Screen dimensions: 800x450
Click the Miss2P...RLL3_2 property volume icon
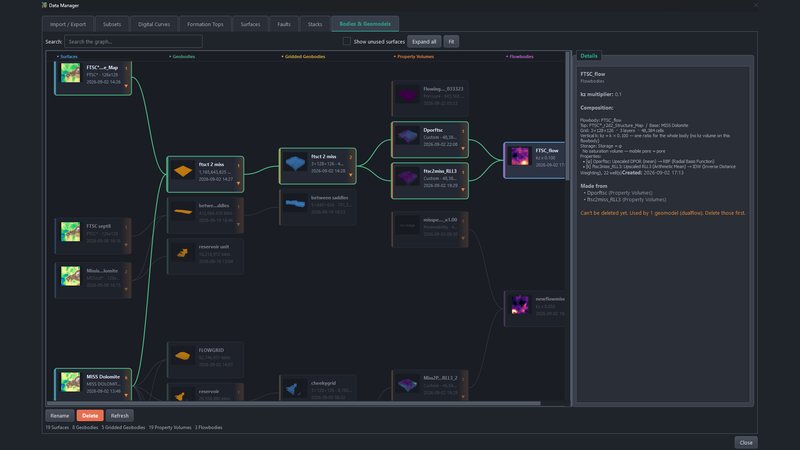tap(407, 384)
